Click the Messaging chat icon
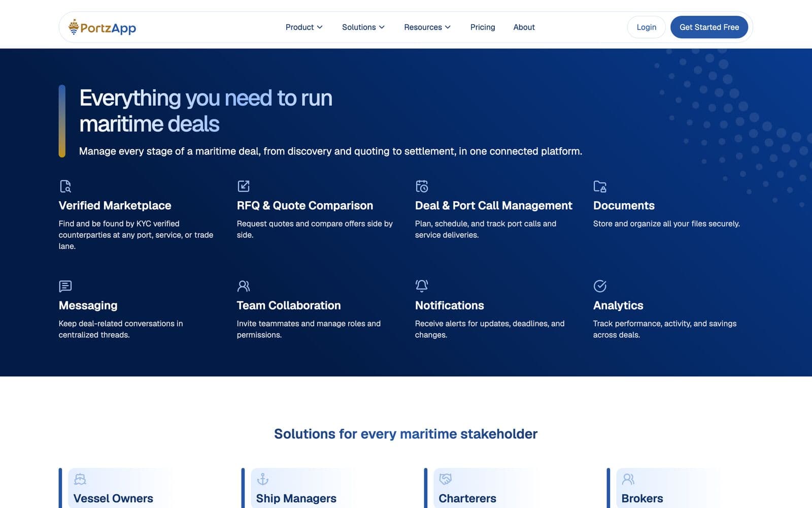Viewport: 812px width, 508px height. tap(65, 286)
